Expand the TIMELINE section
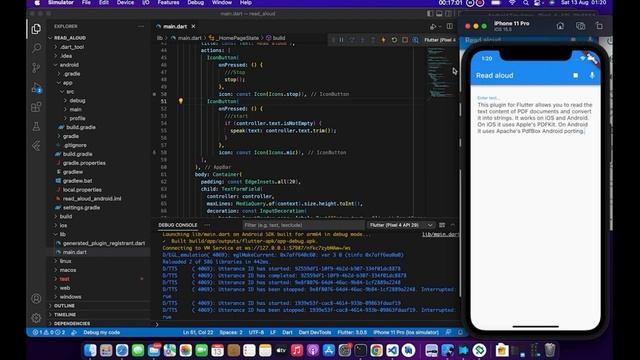This screenshot has width=640, height=360. [65, 315]
